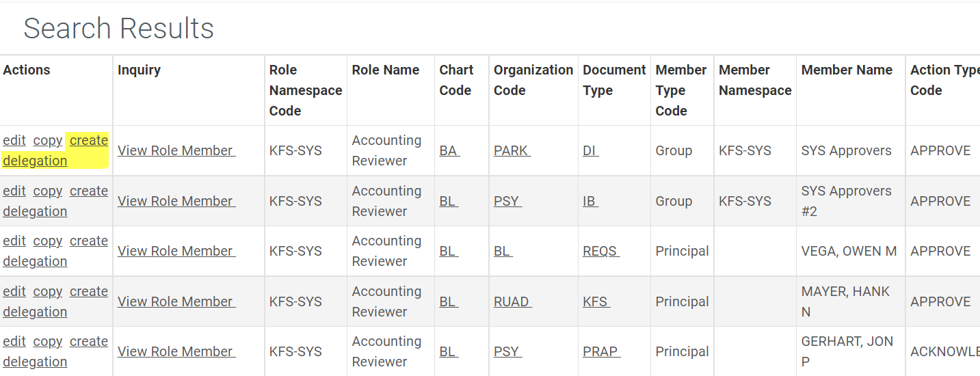Sort by Member Name column header
The height and width of the screenshot is (376, 980).
point(847,70)
